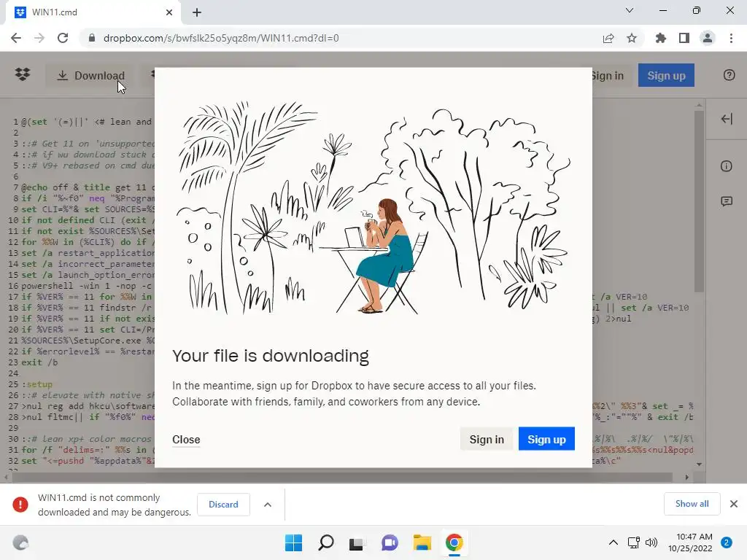This screenshot has height=560, width=747.
Task: Open the network tray icon
Action: click(634, 542)
